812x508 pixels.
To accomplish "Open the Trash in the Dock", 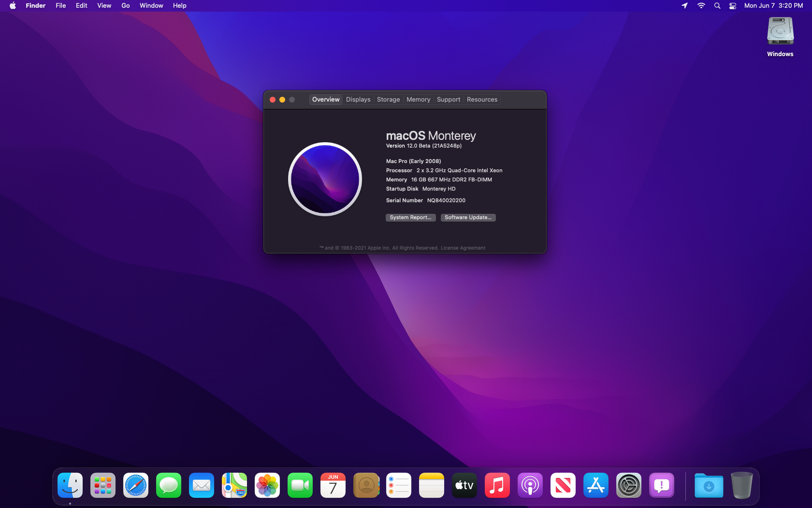I will click(742, 485).
